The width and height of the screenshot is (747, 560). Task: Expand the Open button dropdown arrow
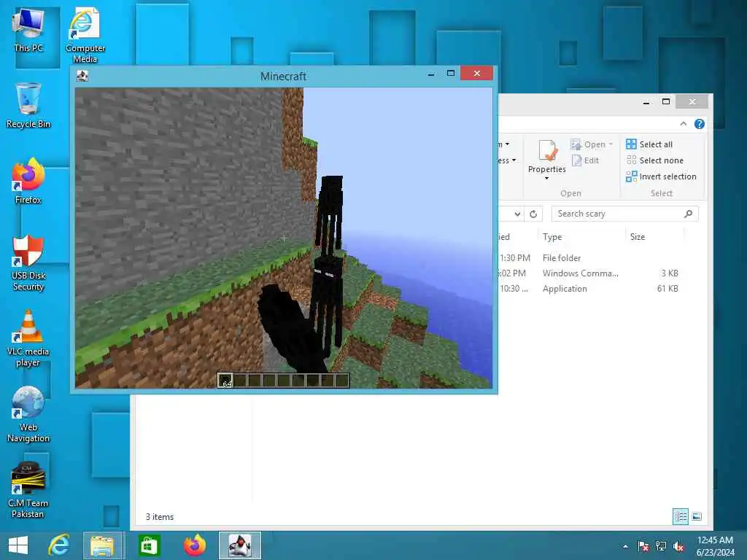click(x=611, y=144)
